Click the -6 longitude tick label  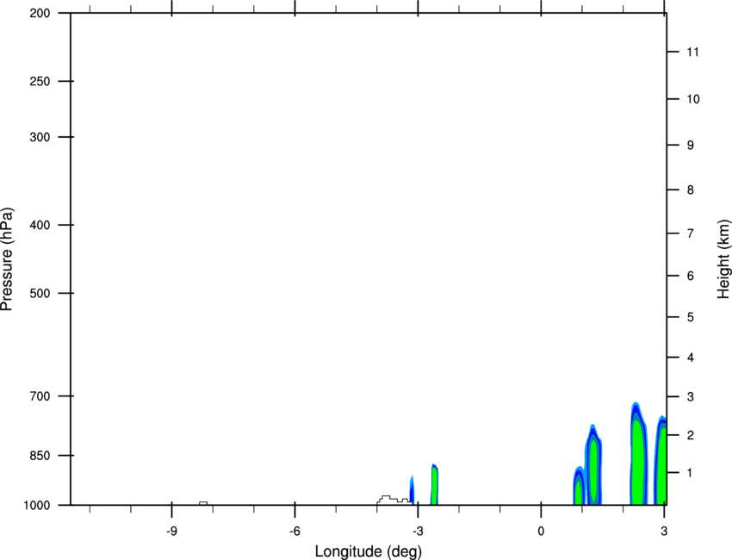click(x=295, y=531)
